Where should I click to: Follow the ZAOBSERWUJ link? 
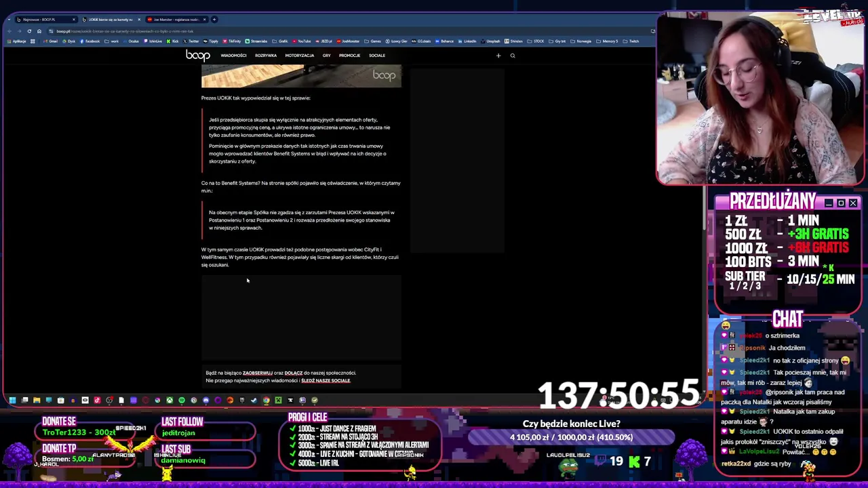tap(258, 373)
